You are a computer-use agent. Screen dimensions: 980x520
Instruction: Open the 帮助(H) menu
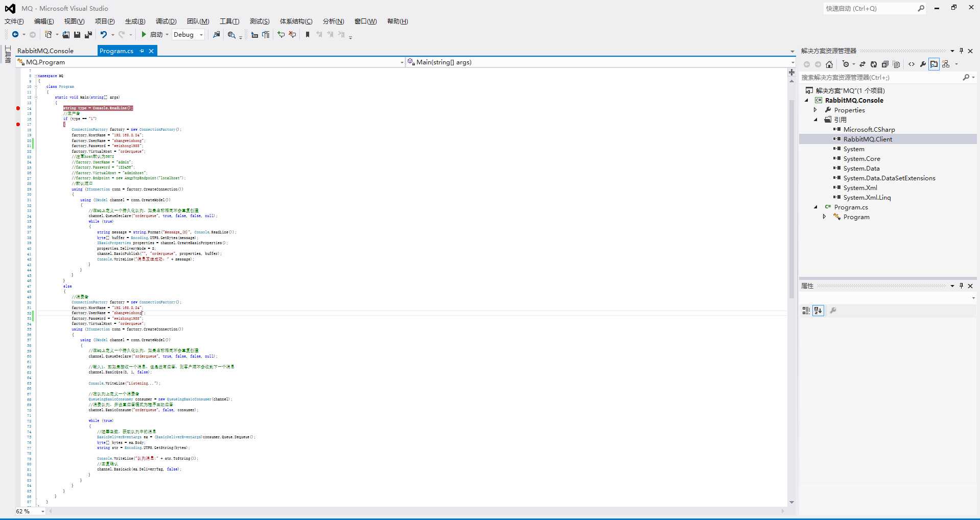[x=398, y=21]
